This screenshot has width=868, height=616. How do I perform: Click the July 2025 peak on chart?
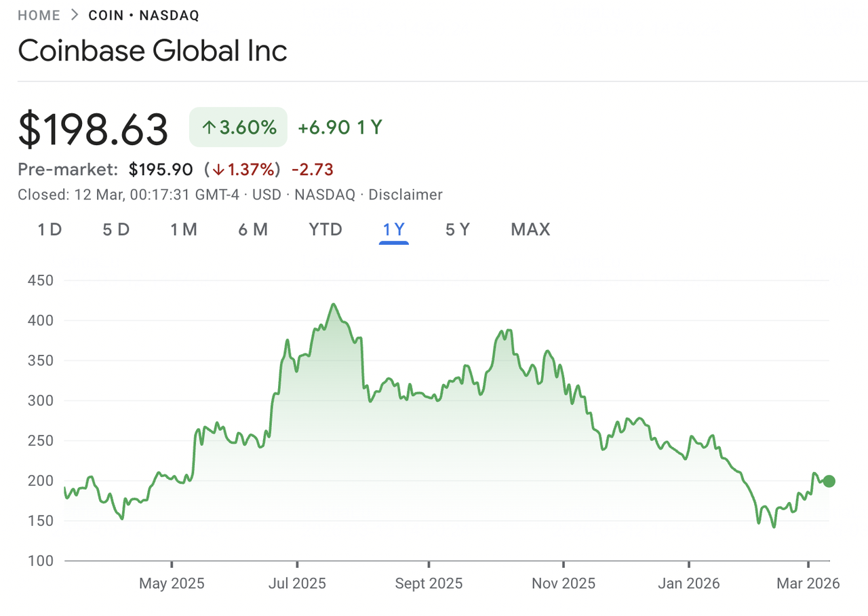point(333,305)
